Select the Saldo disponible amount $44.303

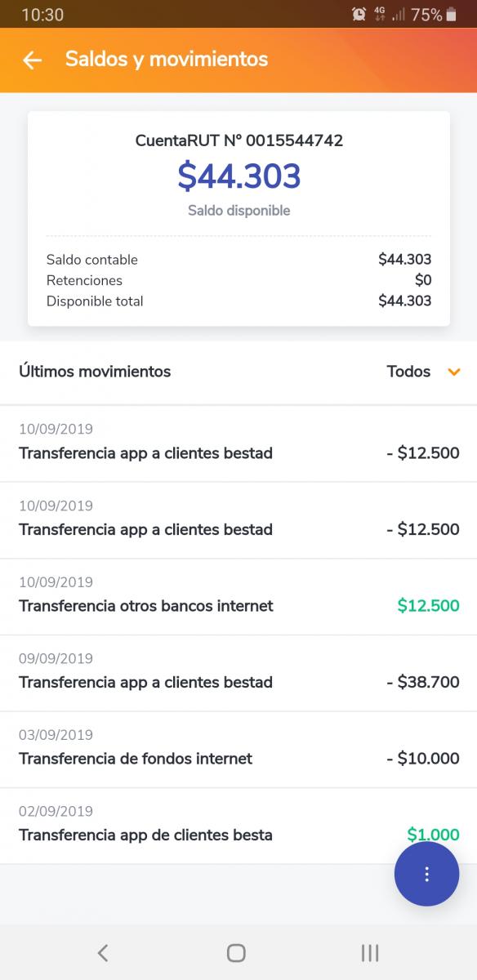click(x=238, y=176)
